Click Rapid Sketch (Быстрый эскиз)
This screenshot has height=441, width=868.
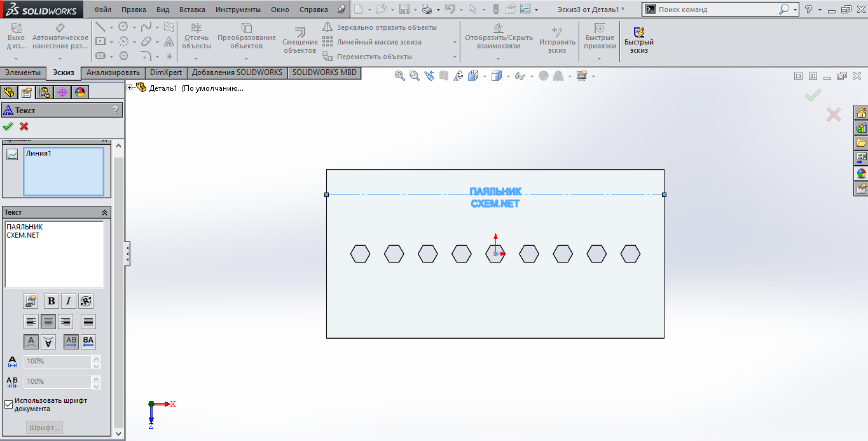click(x=639, y=40)
